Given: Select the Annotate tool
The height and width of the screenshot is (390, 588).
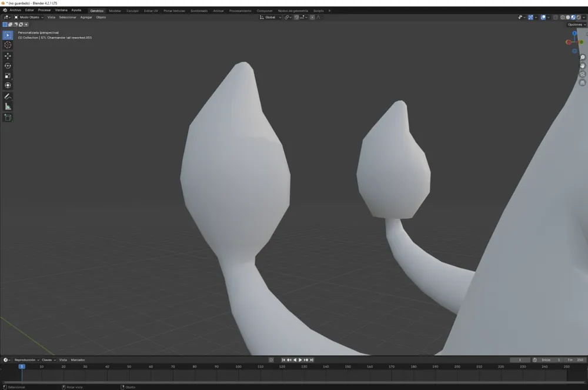Looking at the screenshot, I should (x=8, y=96).
